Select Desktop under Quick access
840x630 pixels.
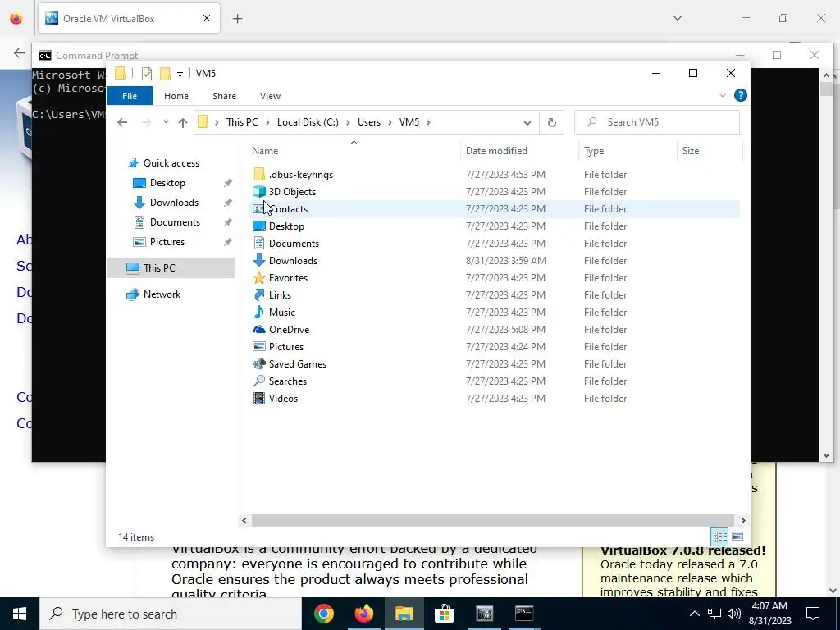[167, 183]
